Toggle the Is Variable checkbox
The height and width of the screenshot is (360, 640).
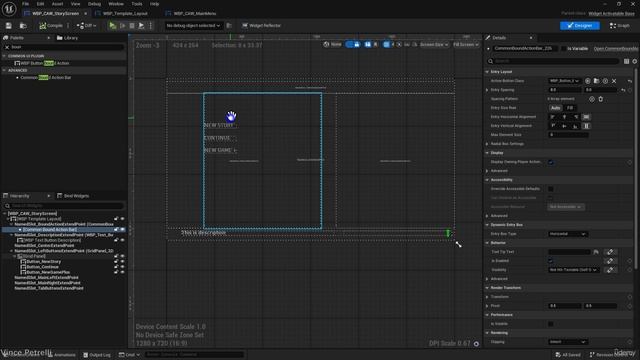point(564,49)
